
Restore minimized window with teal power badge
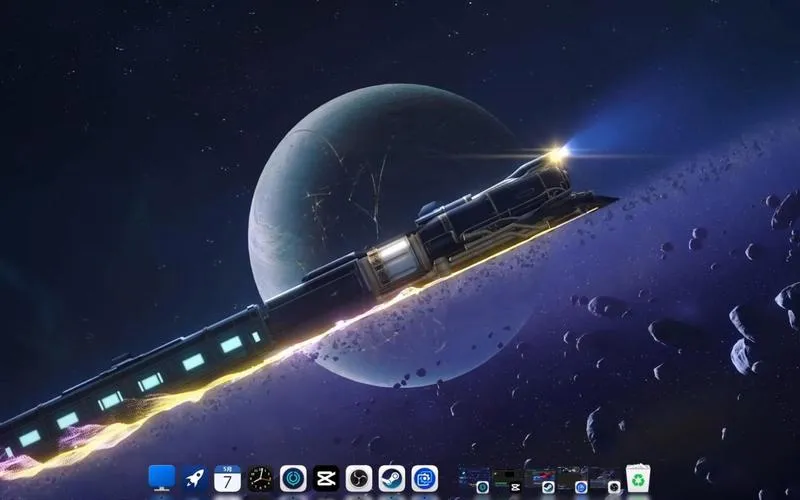click(474, 479)
